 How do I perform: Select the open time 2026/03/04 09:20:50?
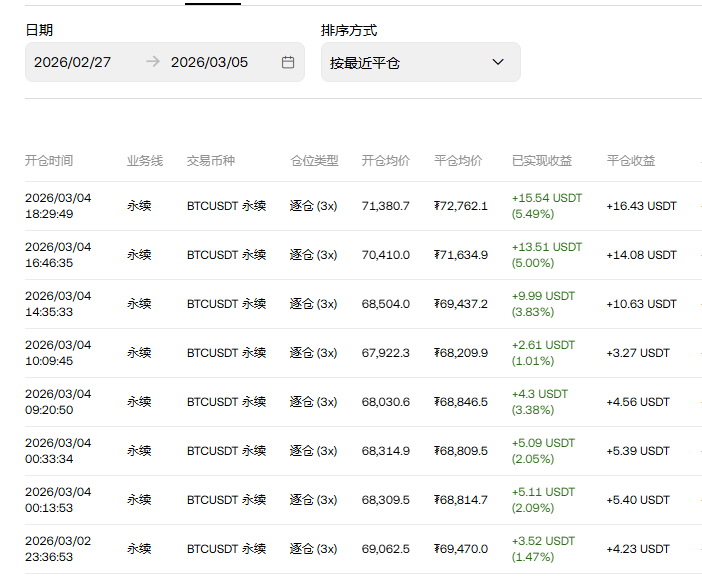[x=58, y=402]
